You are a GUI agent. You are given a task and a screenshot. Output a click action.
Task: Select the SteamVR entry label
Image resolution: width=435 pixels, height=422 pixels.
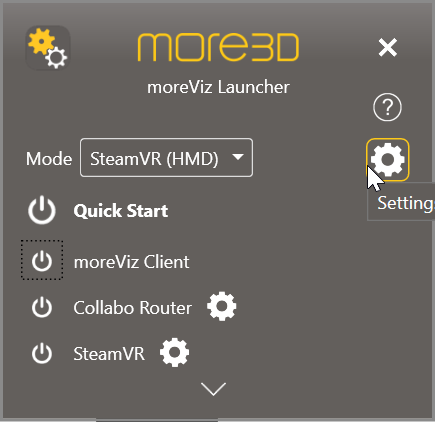(x=109, y=354)
